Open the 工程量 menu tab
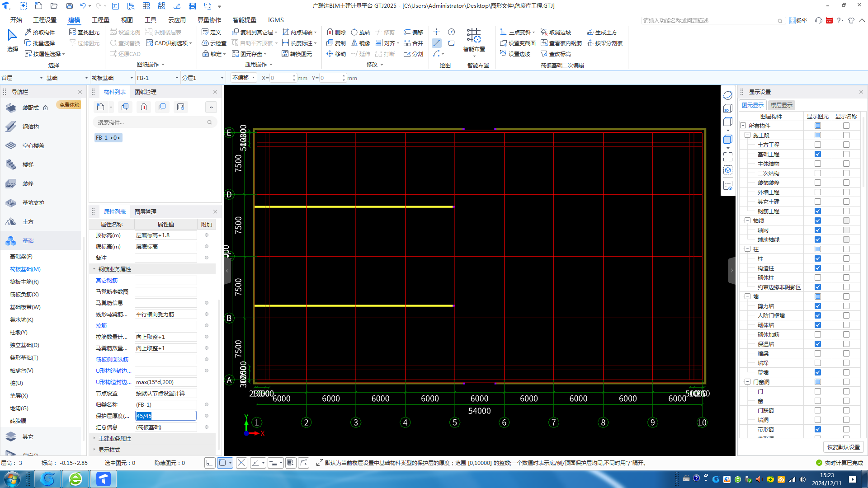This screenshot has width=868, height=488. point(100,20)
